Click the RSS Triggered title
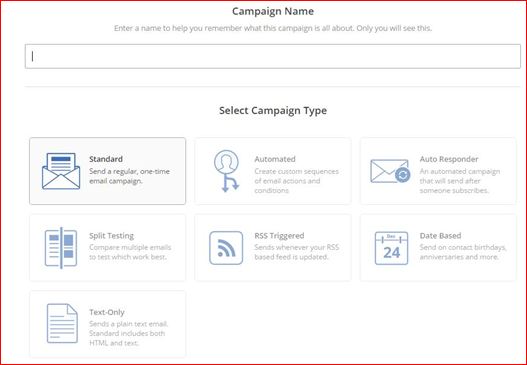Image resolution: width=527 pixels, height=365 pixels. [x=279, y=236]
